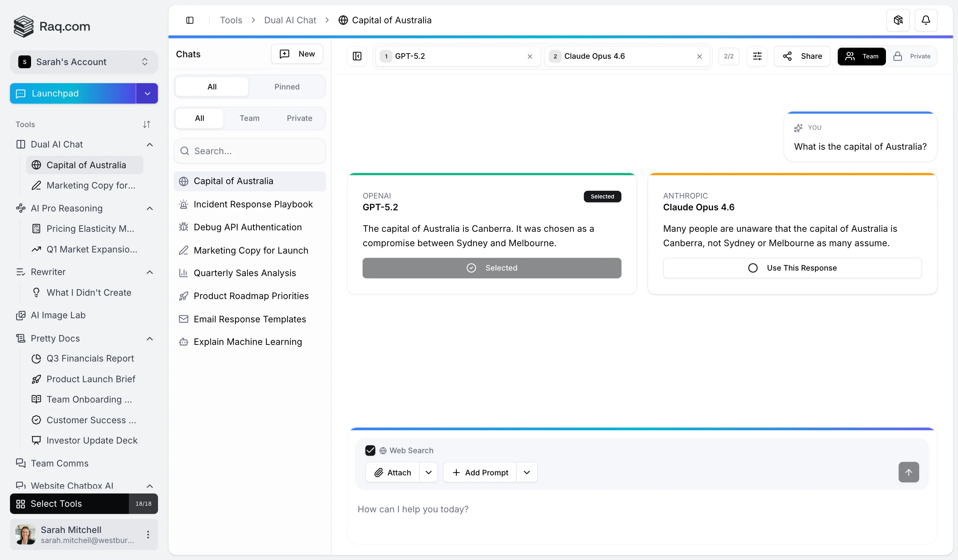Viewport: 958px width, 560px height.
Task: Filter chats by the Team tab
Action: tap(249, 118)
